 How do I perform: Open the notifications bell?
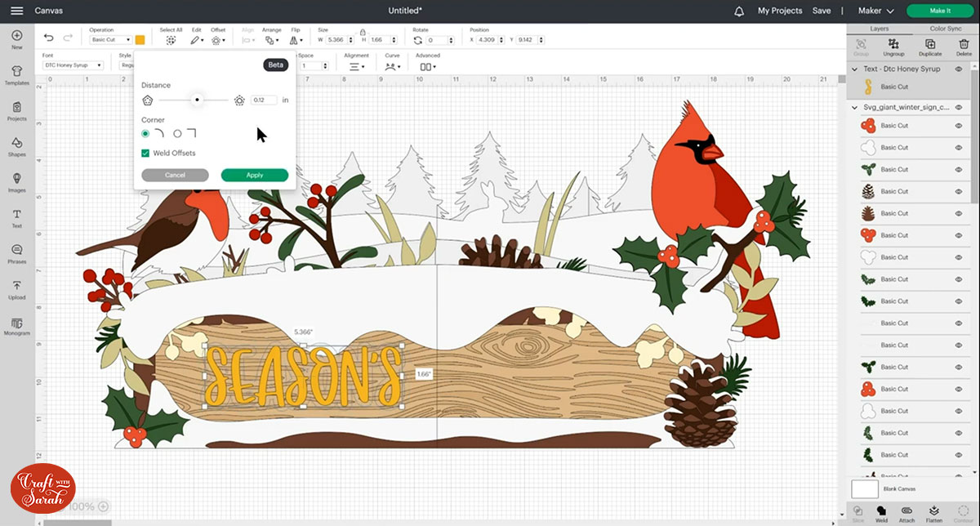pos(739,11)
